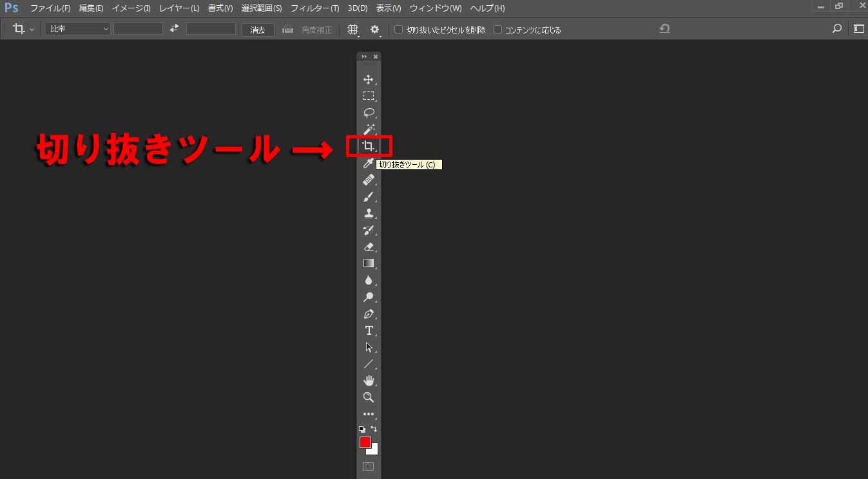
Task: Select the Clone Stamp tool
Action: [x=369, y=213]
